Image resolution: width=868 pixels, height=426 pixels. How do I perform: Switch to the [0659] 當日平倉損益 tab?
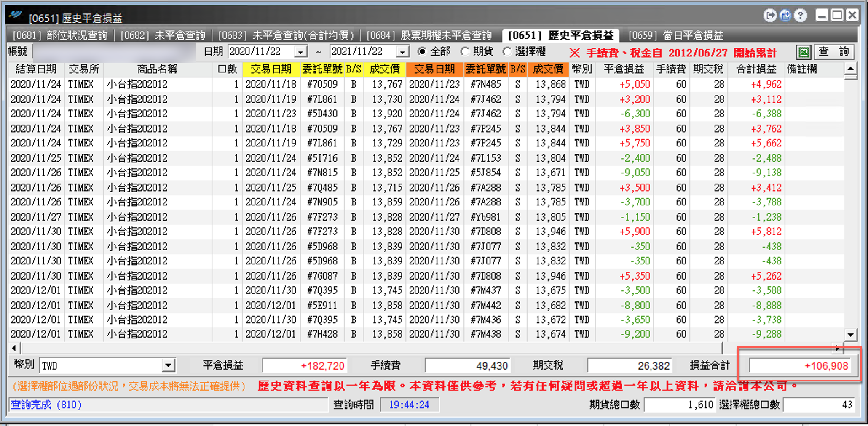coord(676,35)
